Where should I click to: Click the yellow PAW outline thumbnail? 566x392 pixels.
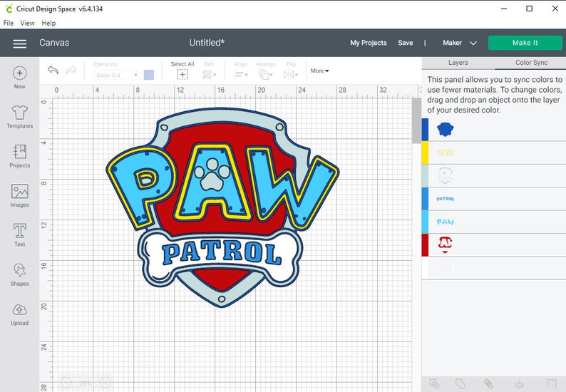(x=445, y=153)
